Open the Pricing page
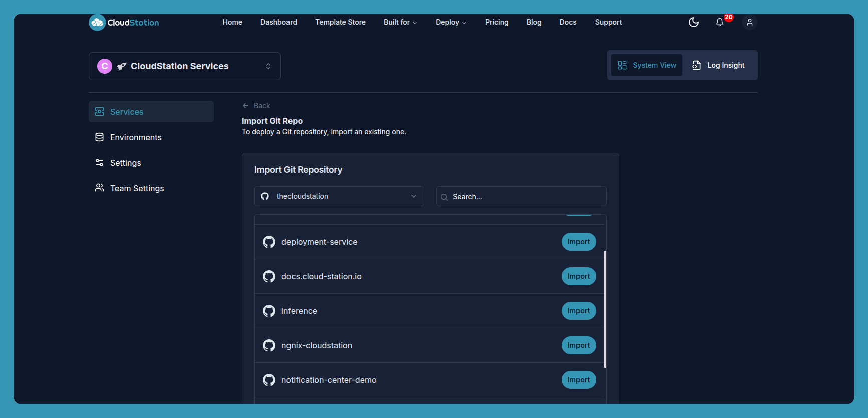 pos(497,22)
